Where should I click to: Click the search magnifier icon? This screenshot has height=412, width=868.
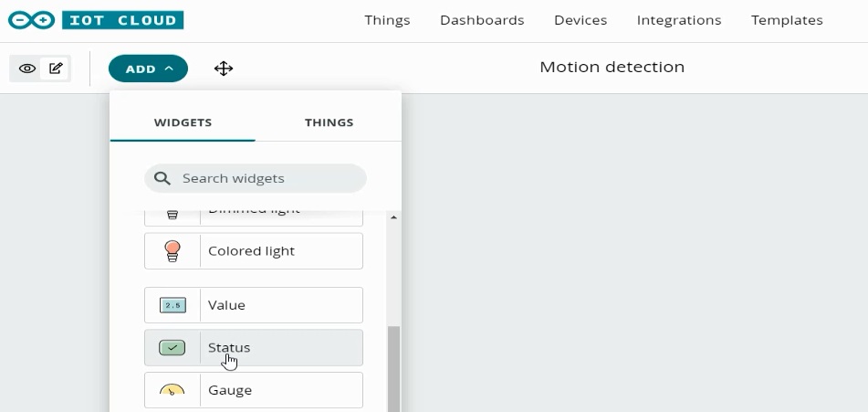pos(162,178)
